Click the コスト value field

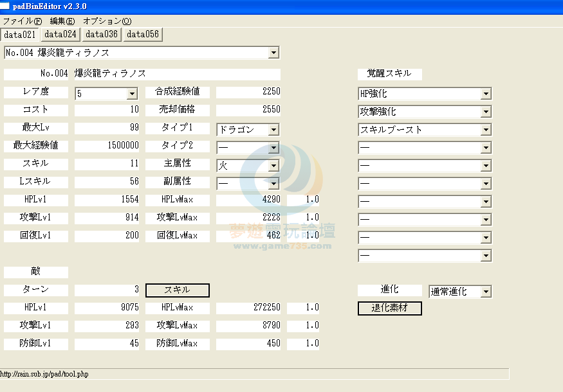[x=107, y=110]
